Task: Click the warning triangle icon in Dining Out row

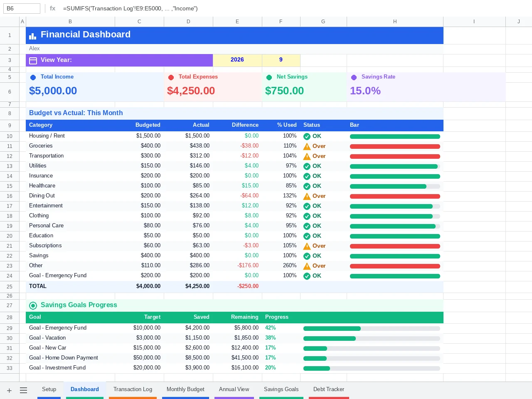Action: (x=307, y=196)
